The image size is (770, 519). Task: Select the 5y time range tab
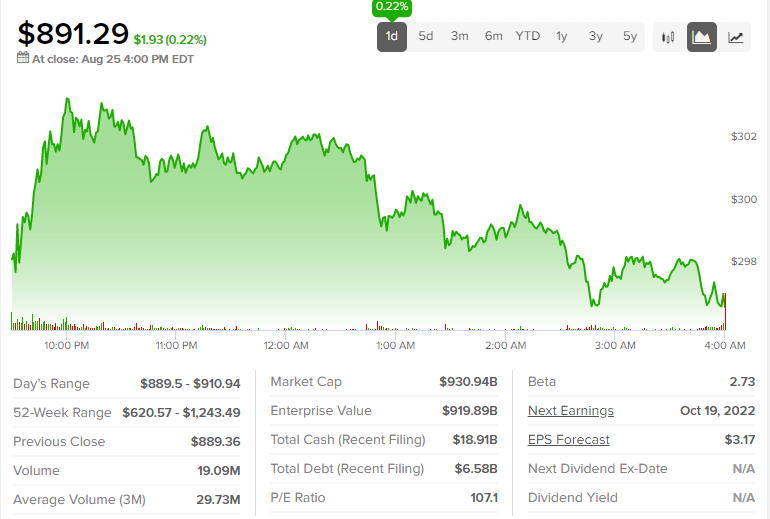630,36
